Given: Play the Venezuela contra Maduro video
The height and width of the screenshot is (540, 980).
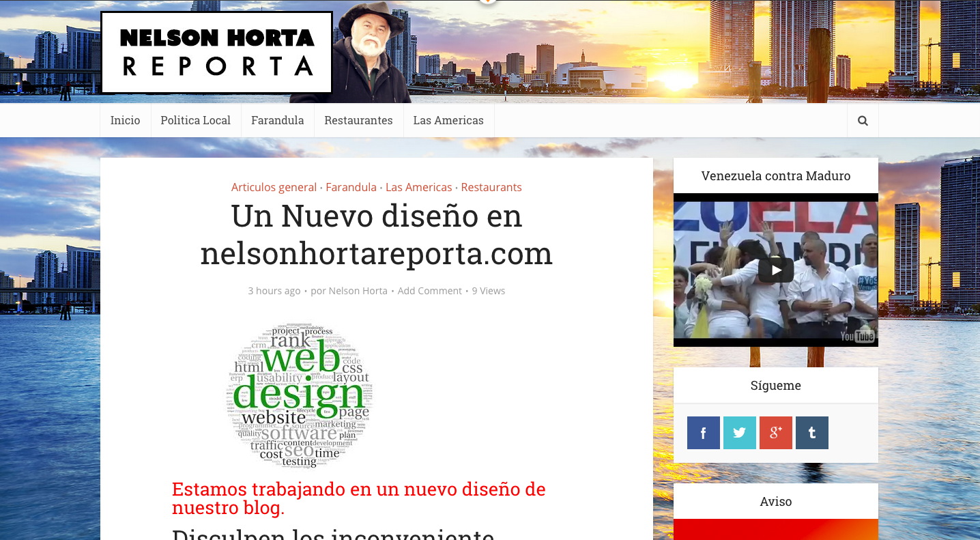Looking at the screenshot, I should coord(776,270).
